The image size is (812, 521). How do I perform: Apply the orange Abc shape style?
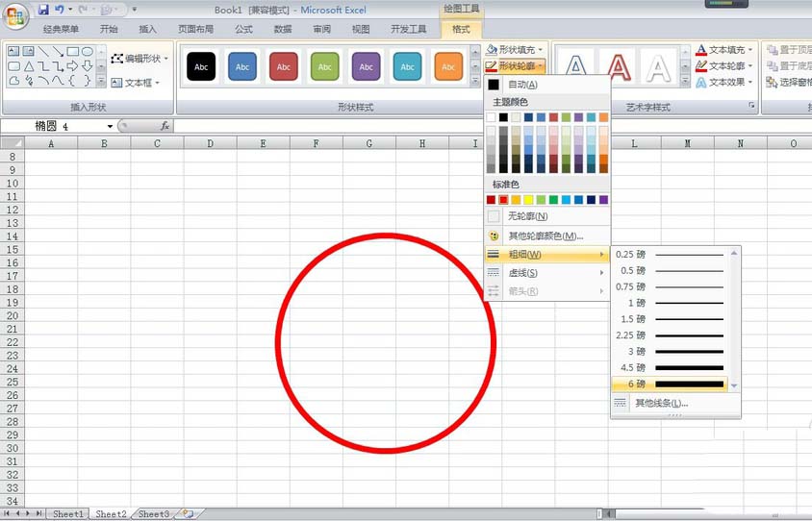(448, 66)
